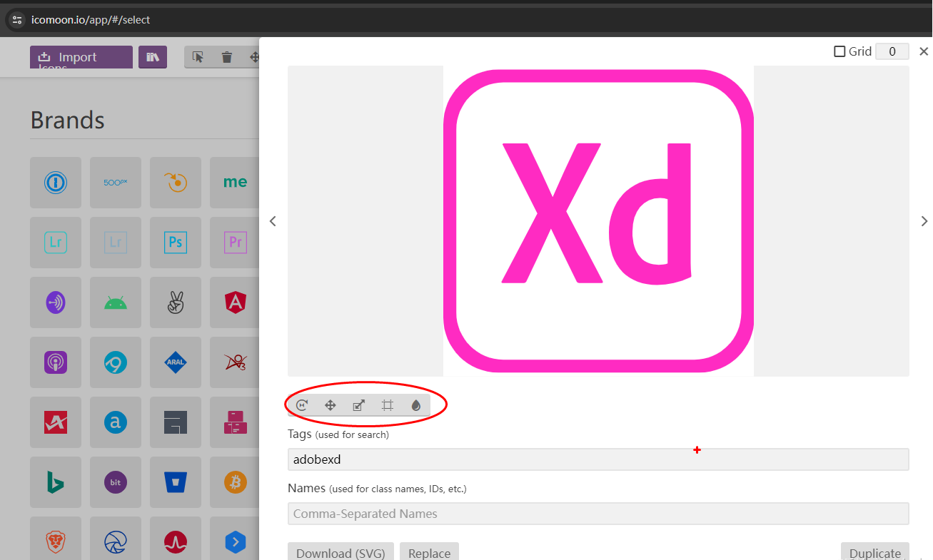Close the icon edit panel
933x560 pixels.
tap(924, 51)
